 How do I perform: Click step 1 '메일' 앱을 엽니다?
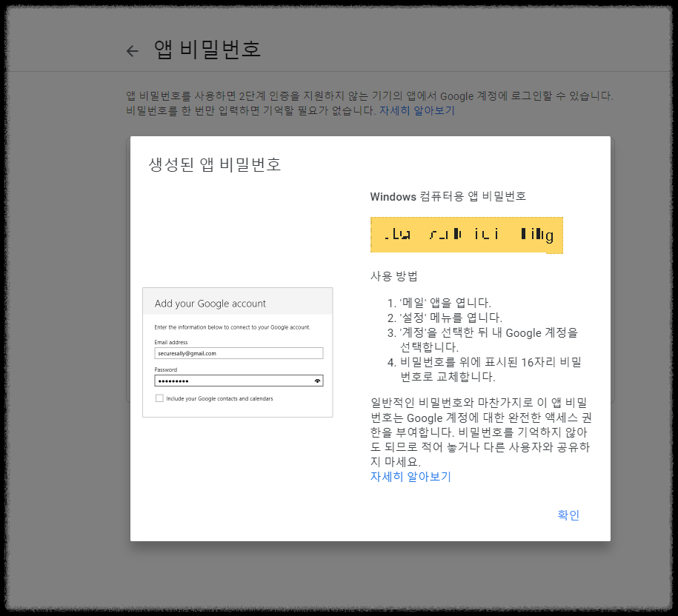[445, 302]
